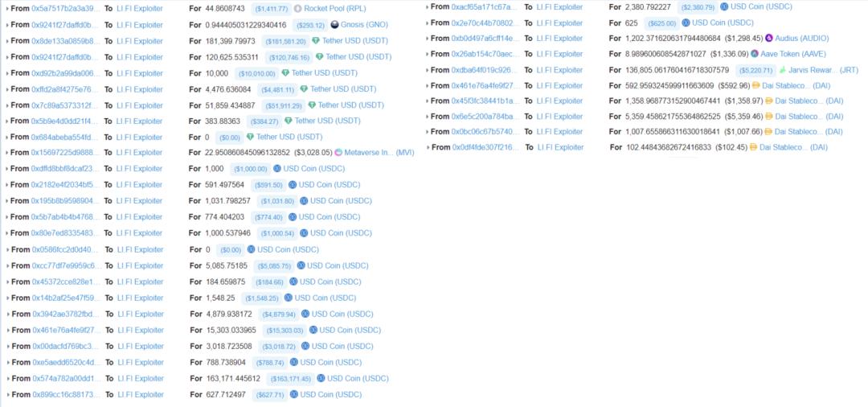
Task: Open USD Coin (USDC) link in the 184.659875 row
Action: [330, 282]
